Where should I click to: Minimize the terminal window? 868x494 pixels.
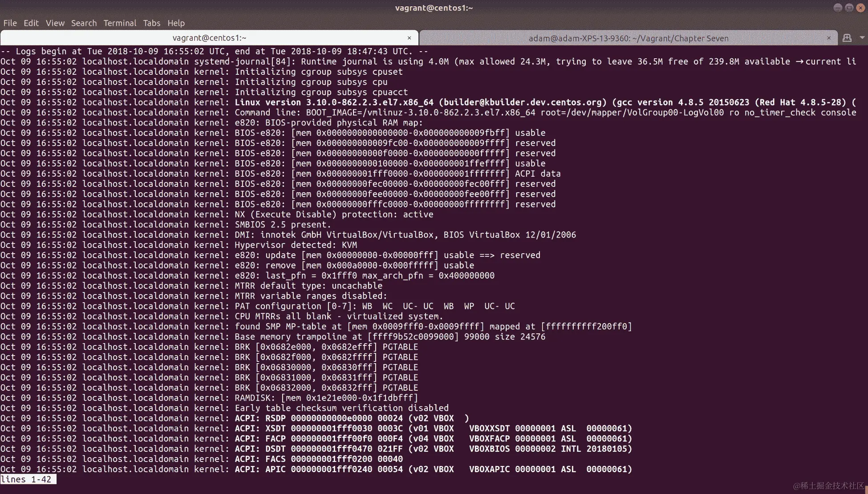[837, 8]
